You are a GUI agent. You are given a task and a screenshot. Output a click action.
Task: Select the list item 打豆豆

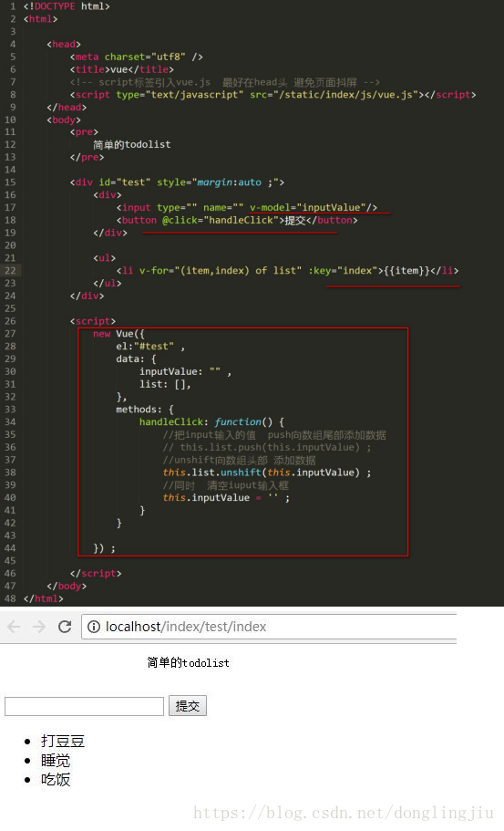[63, 741]
